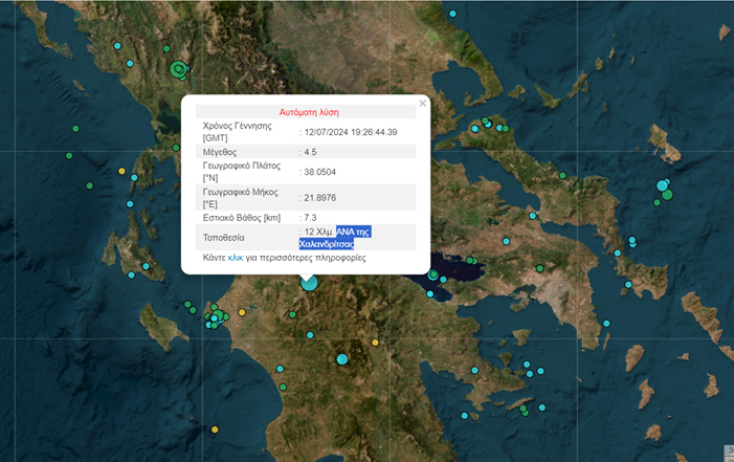This screenshot has width=734, height=462.
Task: Click the 'Χρόνος Γέννησης [GMT]' label
Action: (x=237, y=132)
